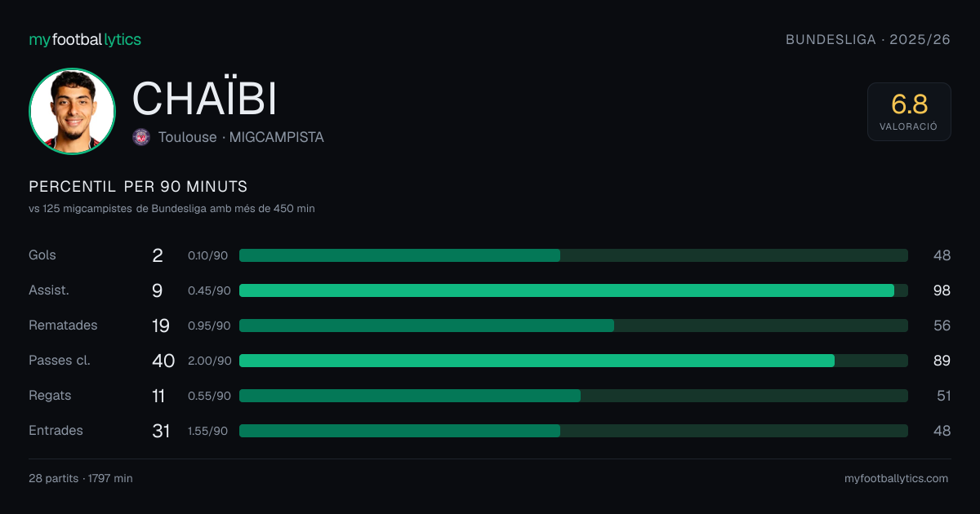
Task: Click the Assist. percentile value 98
Action: [x=942, y=290]
